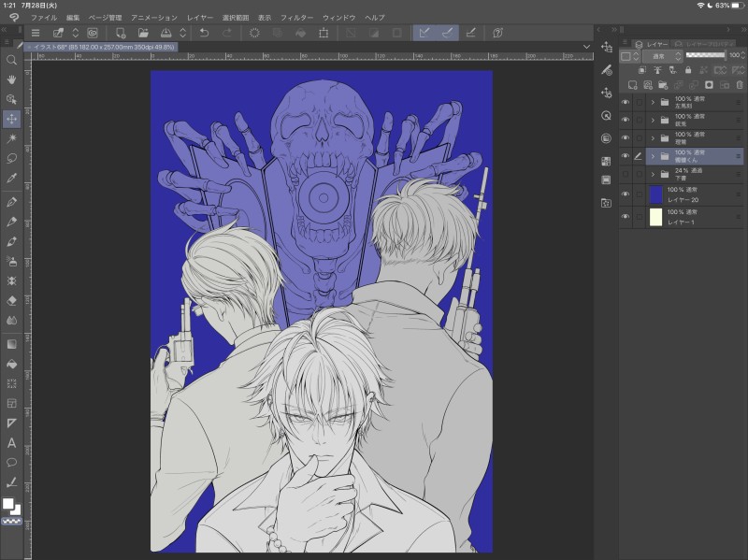
Task: Open the 表示 menu
Action: pos(265,18)
